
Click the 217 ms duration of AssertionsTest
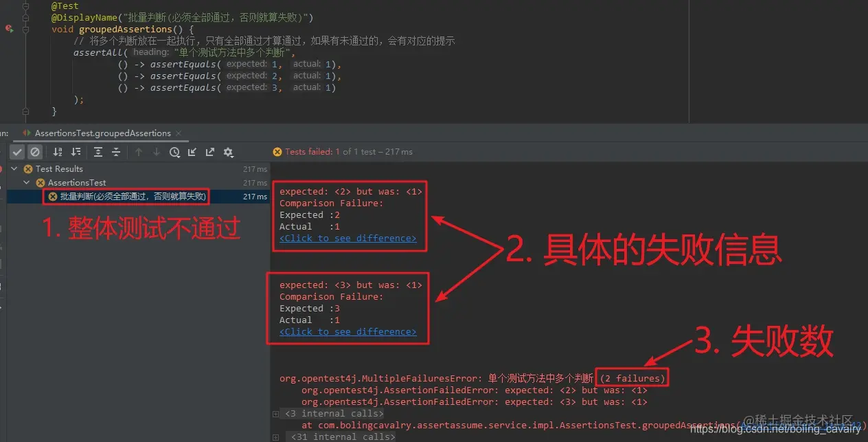(x=255, y=183)
